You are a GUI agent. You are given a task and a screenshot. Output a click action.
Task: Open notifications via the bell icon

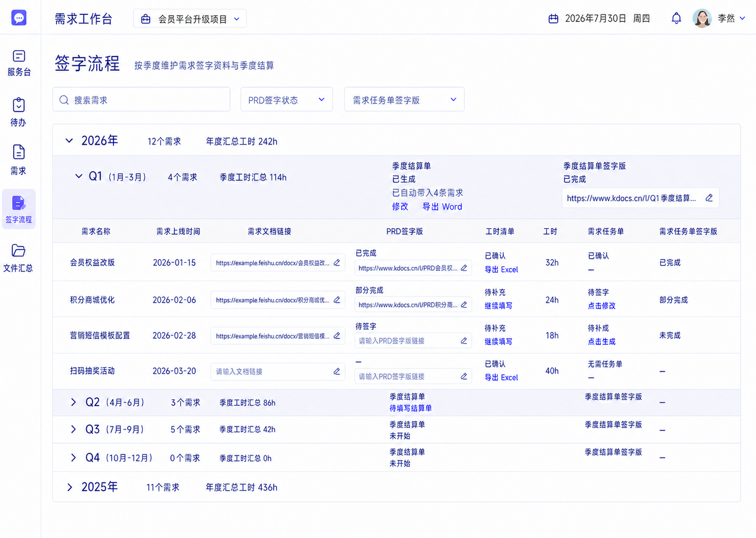(x=676, y=18)
